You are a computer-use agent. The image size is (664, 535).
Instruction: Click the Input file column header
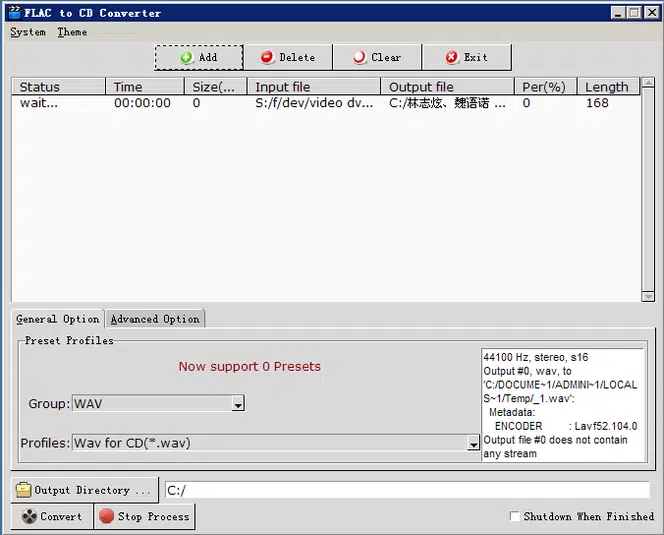pos(313,87)
